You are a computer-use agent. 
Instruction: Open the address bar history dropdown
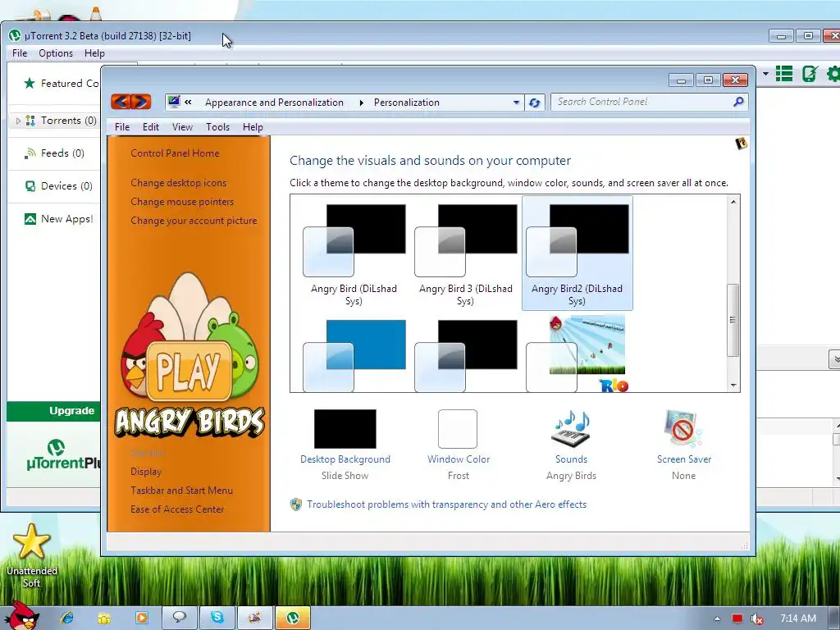[516, 103]
